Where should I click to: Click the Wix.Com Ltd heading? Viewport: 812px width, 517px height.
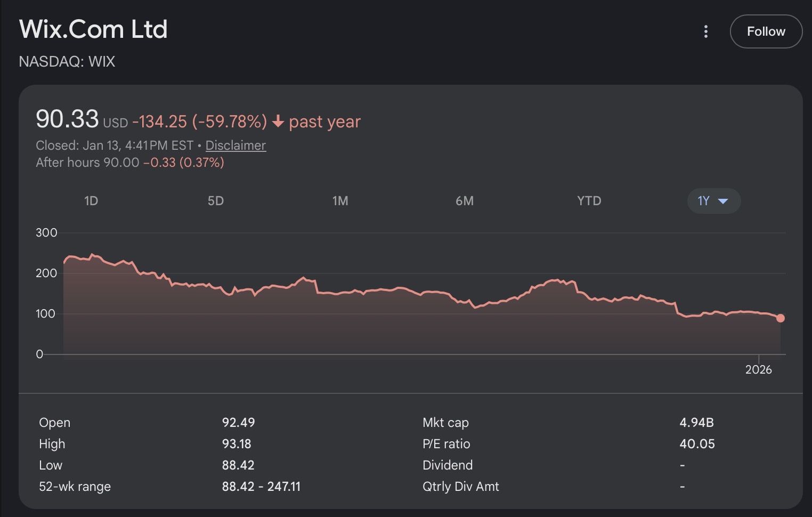pyautogui.click(x=93, y=29)
